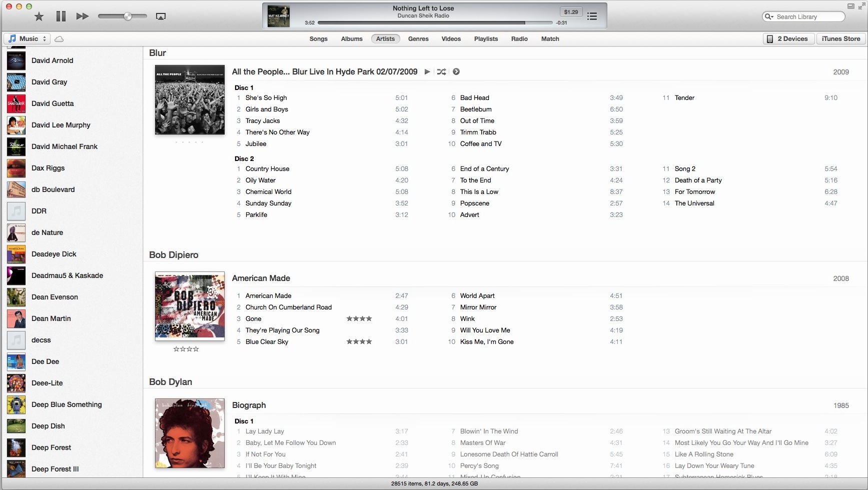The image size is (868, 490).
Task: Click the Search Library field
Action: (803, 16)
